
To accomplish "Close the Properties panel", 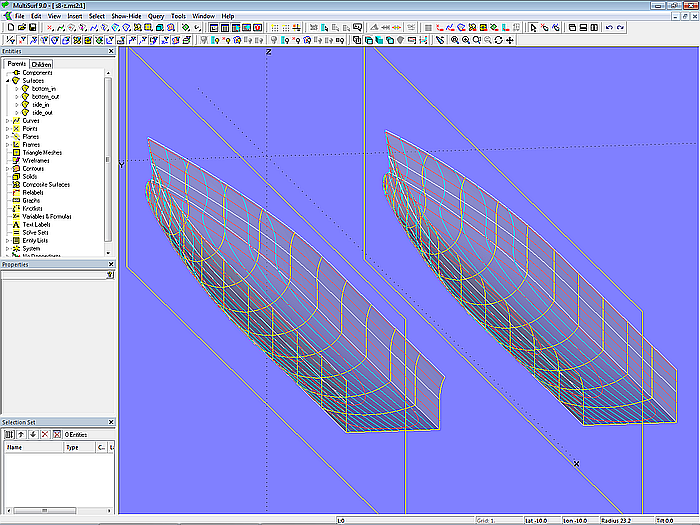I will pyautogui.click(x=111, y=265).
